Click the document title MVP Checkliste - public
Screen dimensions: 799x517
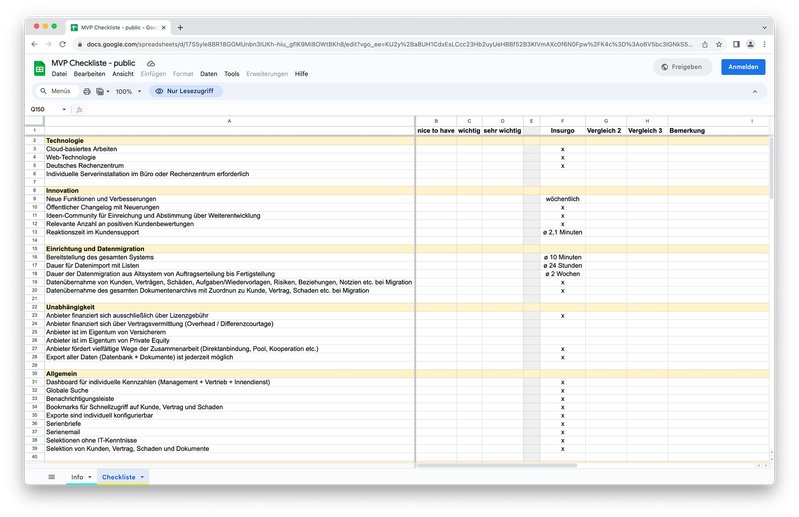(x=93, y=63)
